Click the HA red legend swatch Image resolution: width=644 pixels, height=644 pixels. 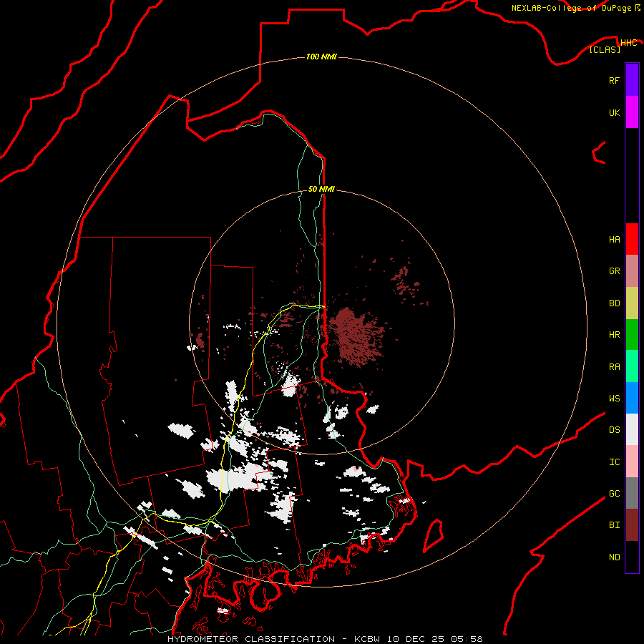(x=632, y=239)
